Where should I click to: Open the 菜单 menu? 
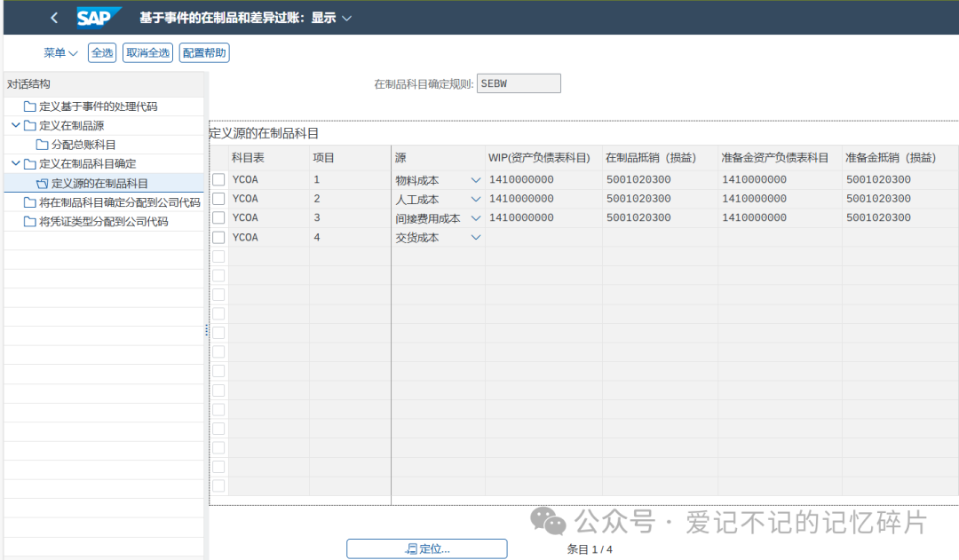[60, 53]
